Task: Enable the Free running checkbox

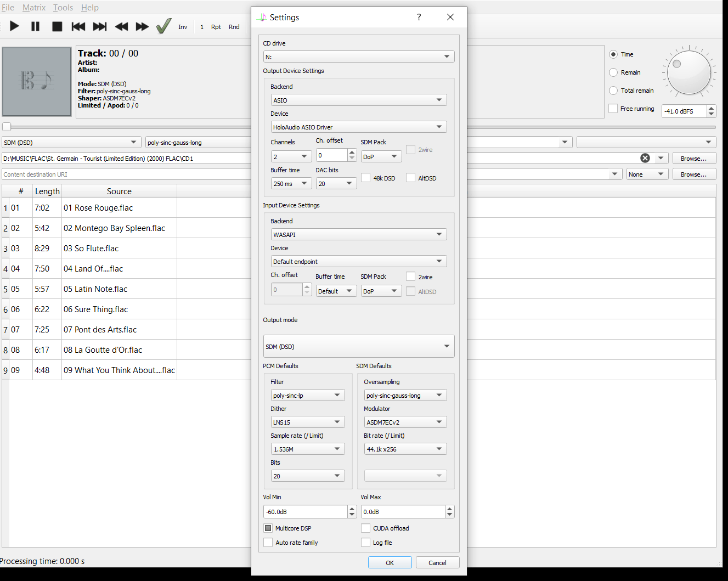Action: point(613,109)
